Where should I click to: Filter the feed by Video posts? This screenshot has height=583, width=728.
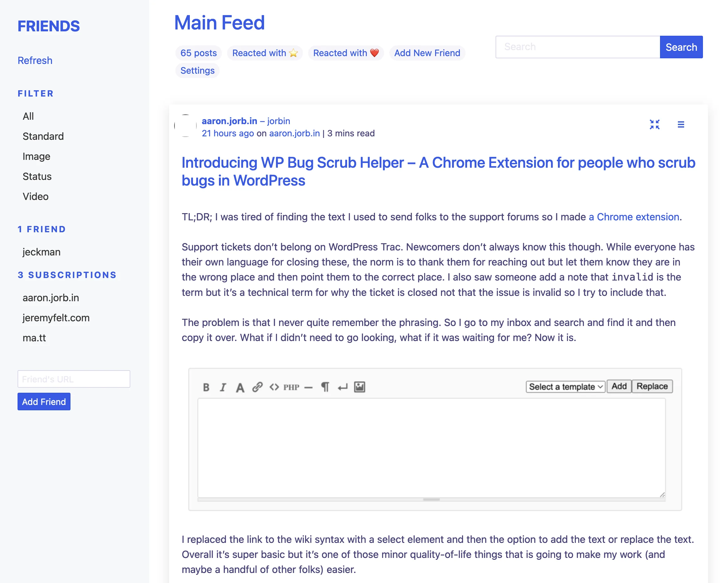tap(35, 197)
